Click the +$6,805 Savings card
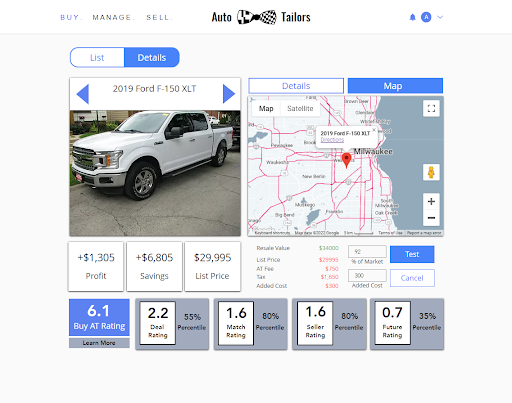The height and width of the screenshot is (403, 512). pyautogui.click(x=154, y=266)
